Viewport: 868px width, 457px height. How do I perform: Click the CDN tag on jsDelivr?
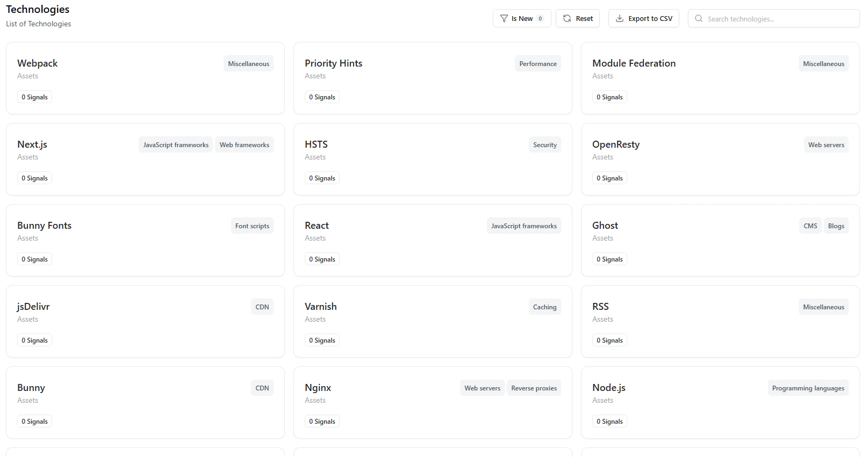262,307
